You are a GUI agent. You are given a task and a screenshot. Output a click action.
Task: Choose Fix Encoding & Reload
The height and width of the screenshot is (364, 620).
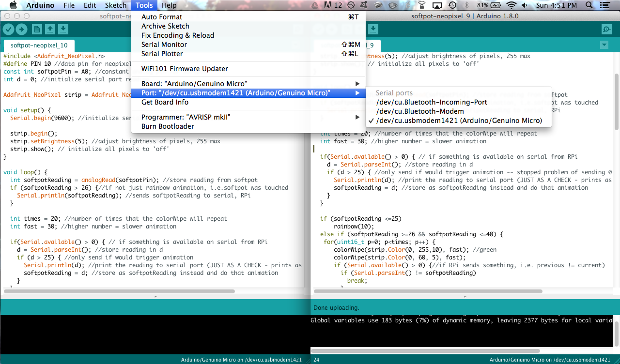tap(248, 35)
